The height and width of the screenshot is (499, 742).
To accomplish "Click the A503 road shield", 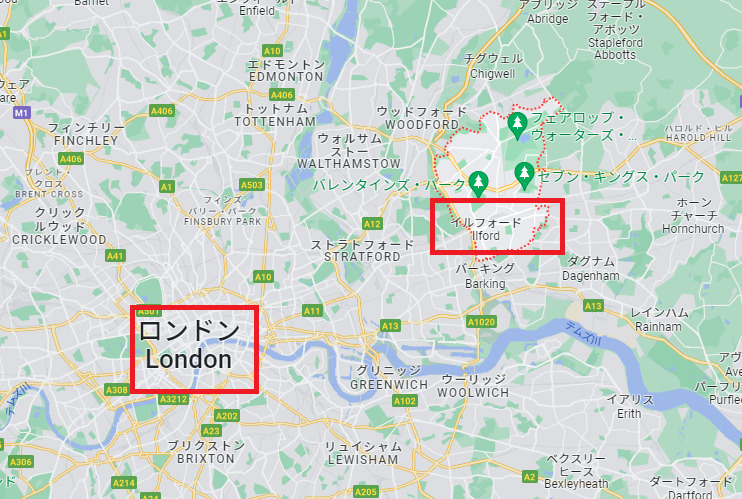I will click(252, 185).
